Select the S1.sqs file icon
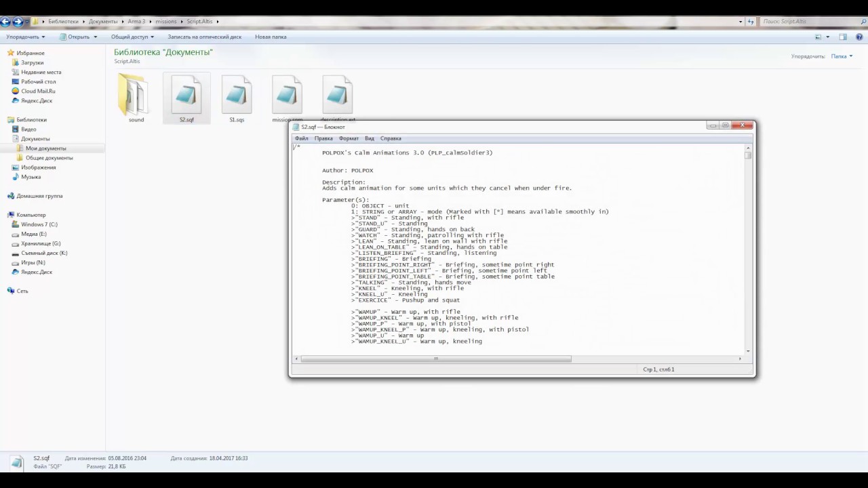The width and height of the screenshot is (868, 488). pos(237,94)
